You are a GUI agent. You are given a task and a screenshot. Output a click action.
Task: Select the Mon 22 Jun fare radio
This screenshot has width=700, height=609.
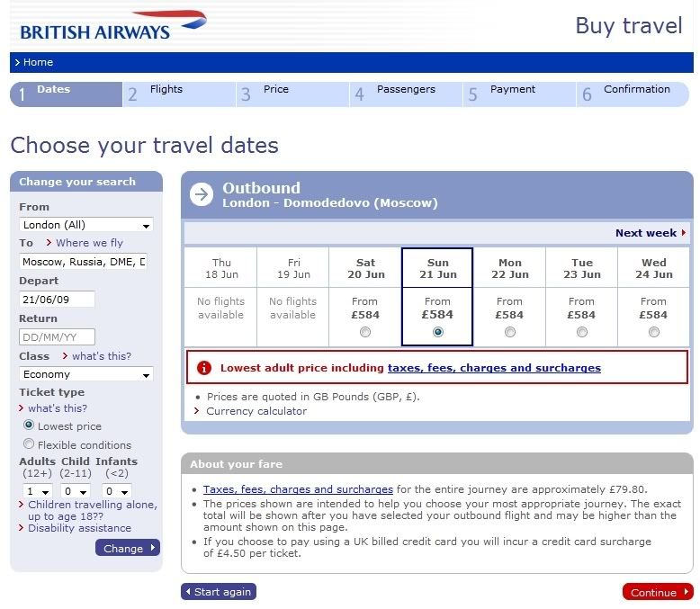(x=510, y=332)
